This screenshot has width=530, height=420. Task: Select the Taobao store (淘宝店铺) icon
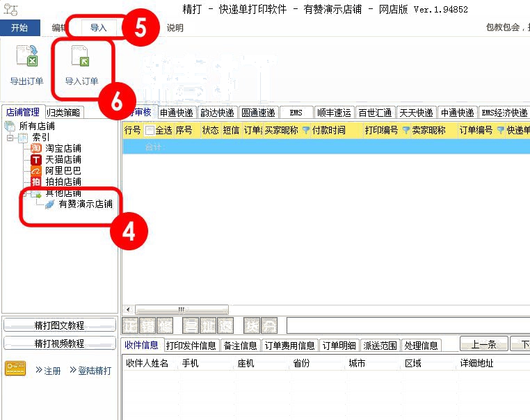click(36, 148)
